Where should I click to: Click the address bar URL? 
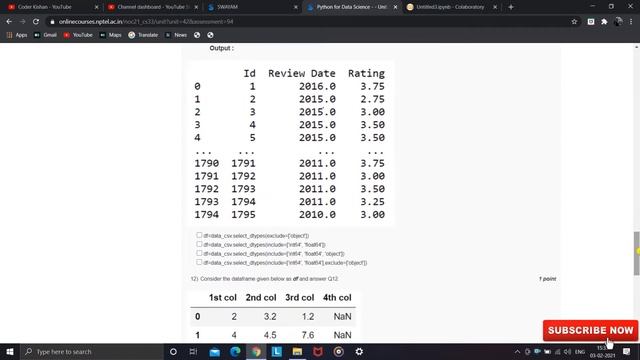[x=146, y=22]
